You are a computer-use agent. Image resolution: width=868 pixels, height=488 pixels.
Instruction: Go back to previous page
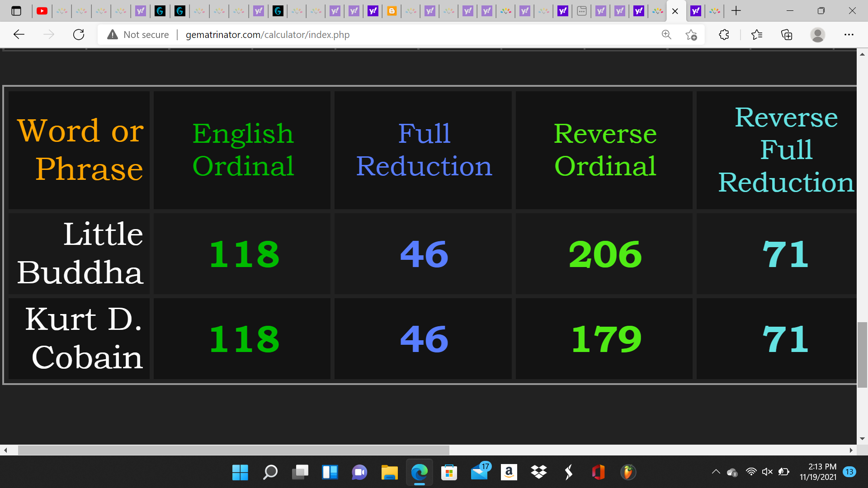(x=19, y=34)
